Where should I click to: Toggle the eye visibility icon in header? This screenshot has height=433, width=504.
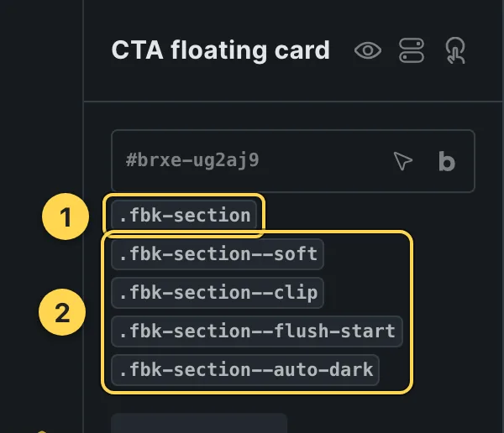click(368, 50)
